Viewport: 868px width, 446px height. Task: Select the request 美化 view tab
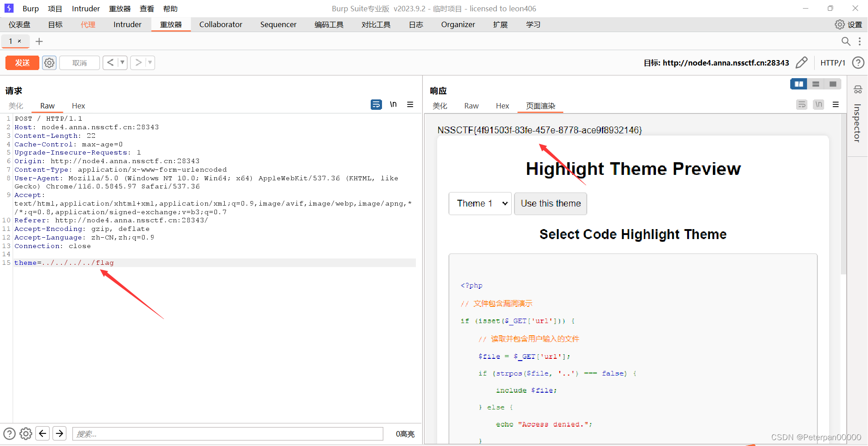coord(16,106)
